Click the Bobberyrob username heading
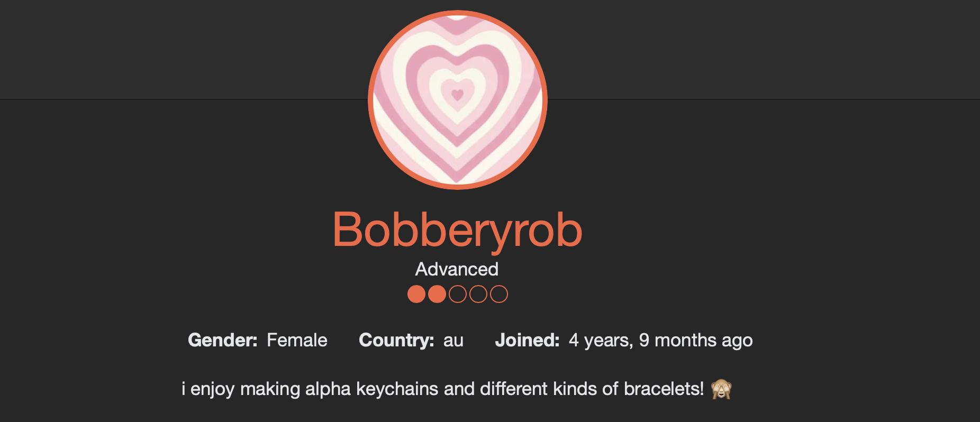980x422 pixels. tap(457, 230)
